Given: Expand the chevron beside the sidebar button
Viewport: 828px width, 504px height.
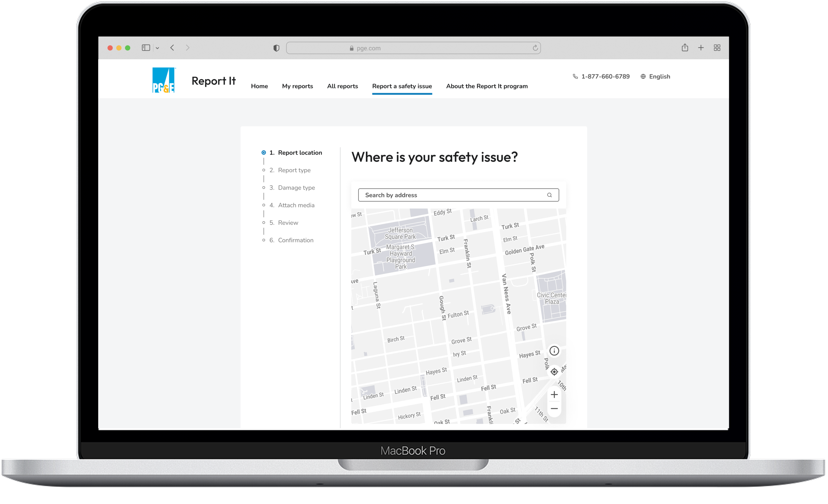Looking at the screenshot, I should click(x=158, y=48).
